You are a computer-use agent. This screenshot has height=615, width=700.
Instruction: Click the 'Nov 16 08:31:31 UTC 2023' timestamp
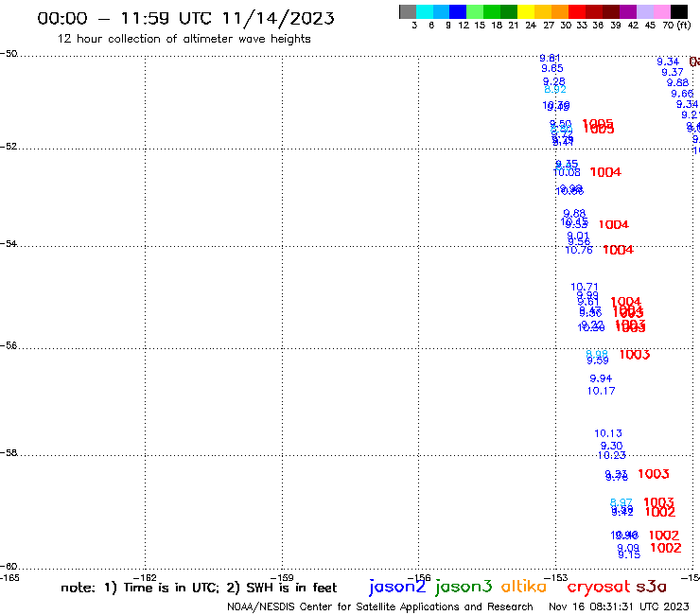point(619,606)
